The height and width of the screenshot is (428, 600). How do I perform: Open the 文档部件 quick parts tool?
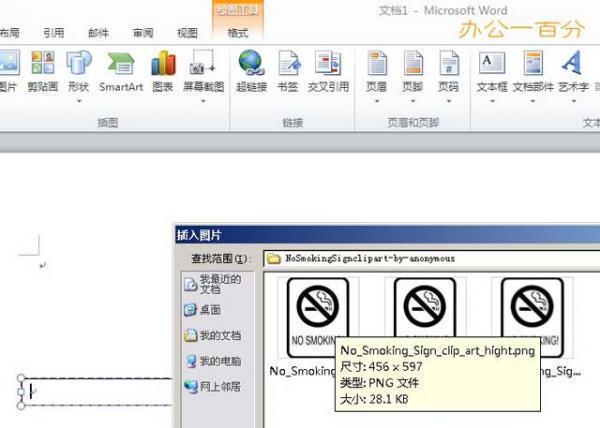click(x=533, y=70)
